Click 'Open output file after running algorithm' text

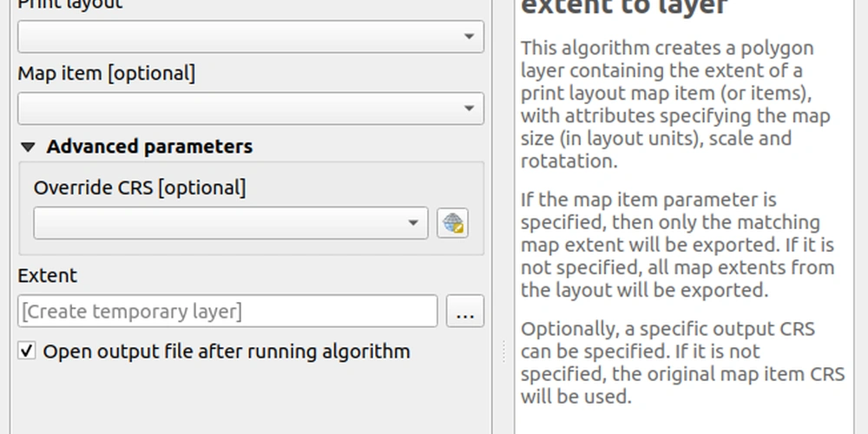point(226,352)
